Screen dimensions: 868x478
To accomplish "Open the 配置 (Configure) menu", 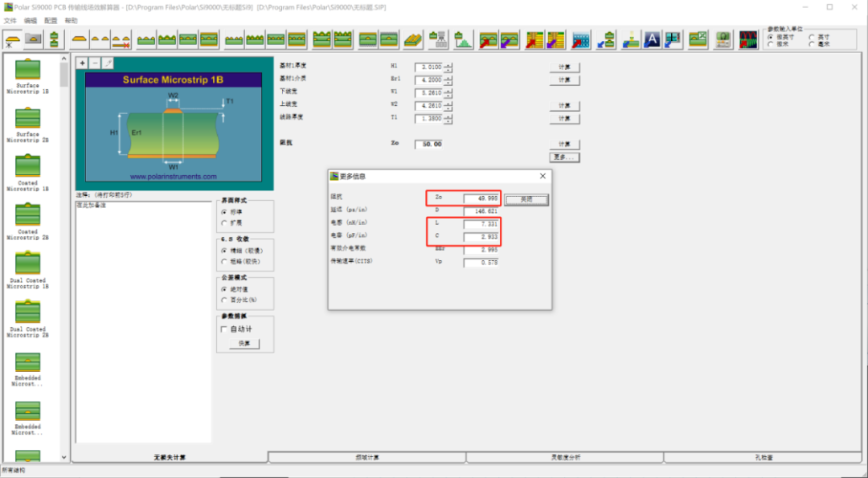I will click(51, 20).
